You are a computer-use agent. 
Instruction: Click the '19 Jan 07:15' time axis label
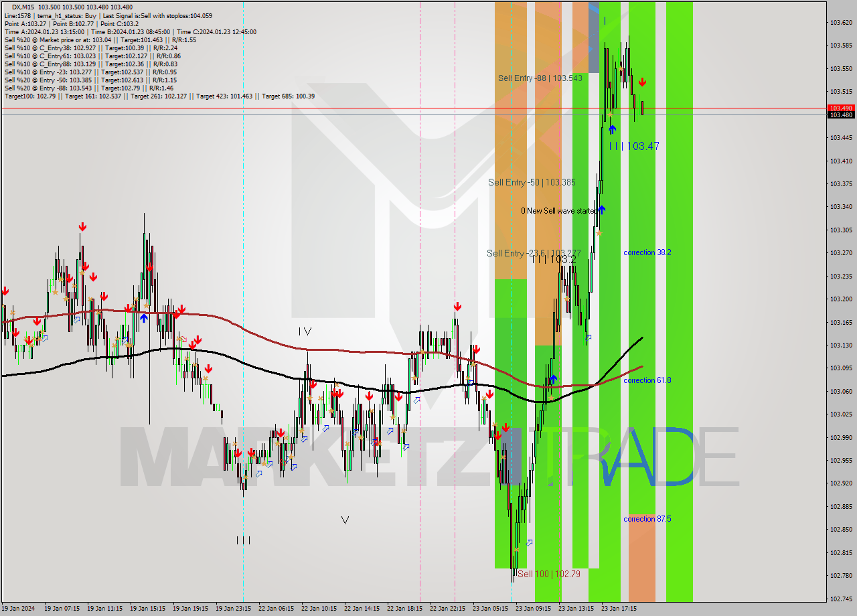coord(62,609)
